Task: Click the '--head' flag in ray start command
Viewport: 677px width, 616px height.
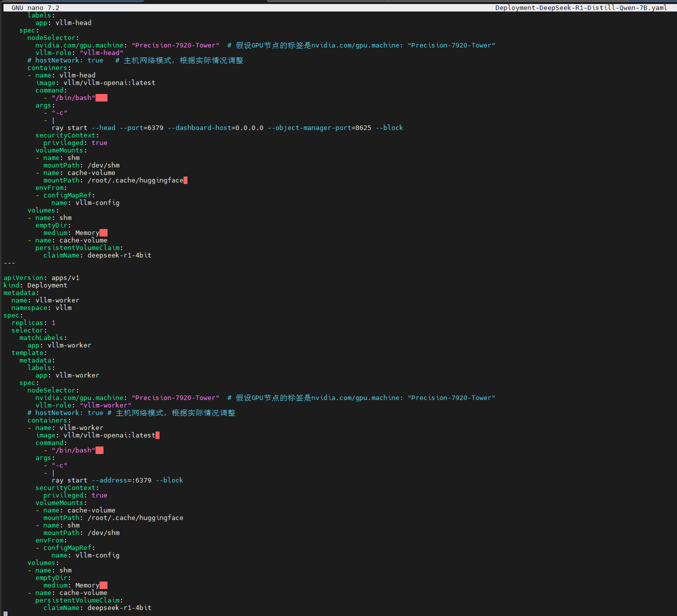Action: click(x=103, y=127)
